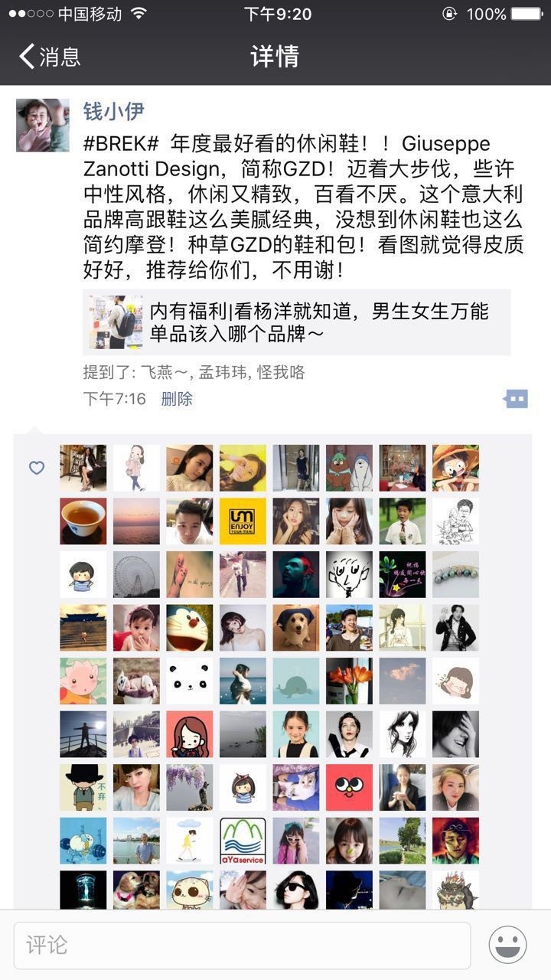Open the like/comment action bubble icon
The height and width of the screenshot is (980, 551).
(x=516, y=398)
